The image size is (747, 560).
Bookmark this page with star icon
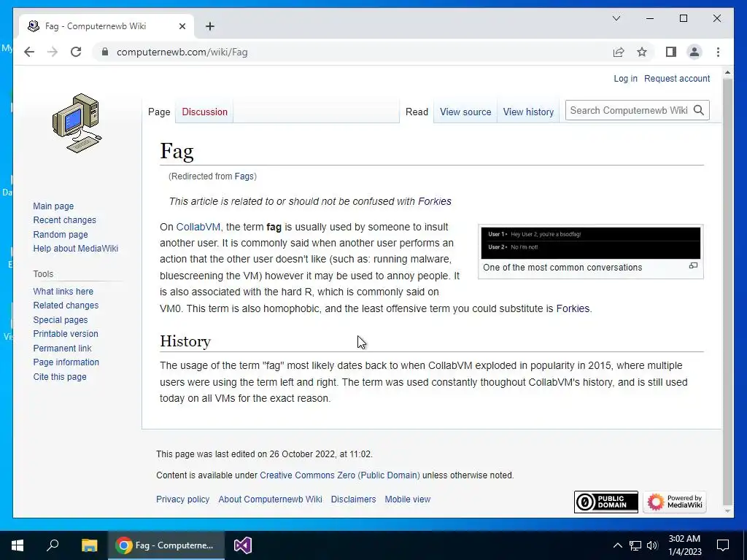point(642,52)
